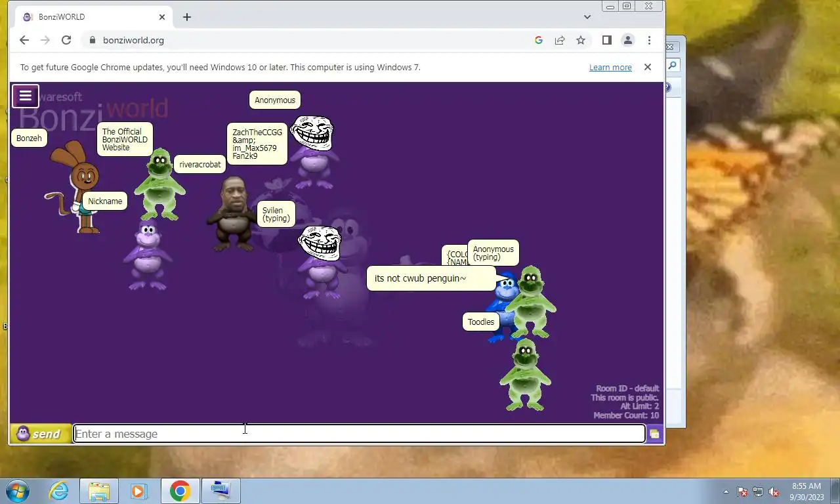Open the Windows Start menu
The height and width of the screenshot is (504, 840).
click(16, 491)
